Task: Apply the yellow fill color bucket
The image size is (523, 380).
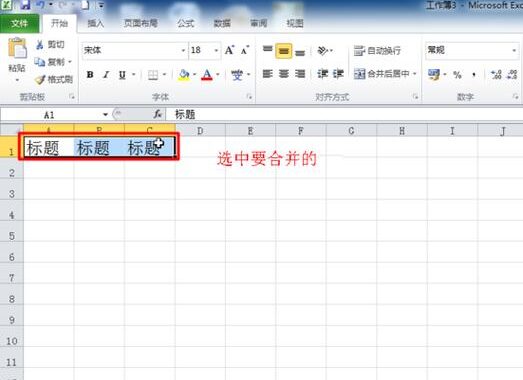Action: 184,75
